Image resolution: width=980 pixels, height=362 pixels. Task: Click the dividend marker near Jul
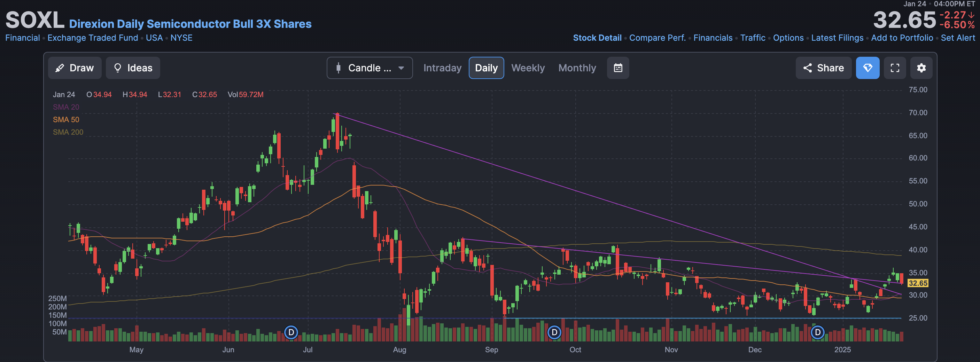[x=291, y=333]
